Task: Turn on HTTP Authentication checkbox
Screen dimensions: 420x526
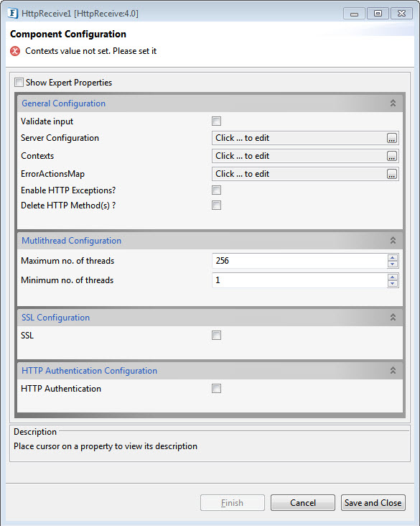Action: (217, 389)
